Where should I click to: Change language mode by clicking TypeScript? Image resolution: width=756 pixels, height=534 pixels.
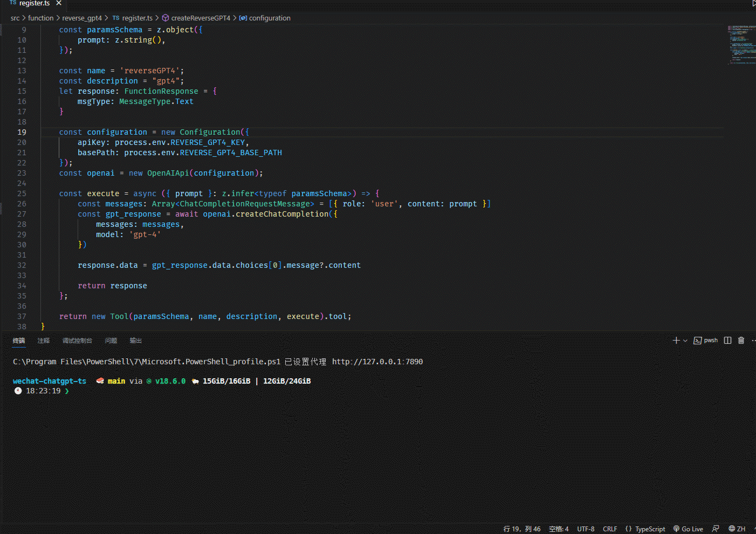(x=650, y=529)
